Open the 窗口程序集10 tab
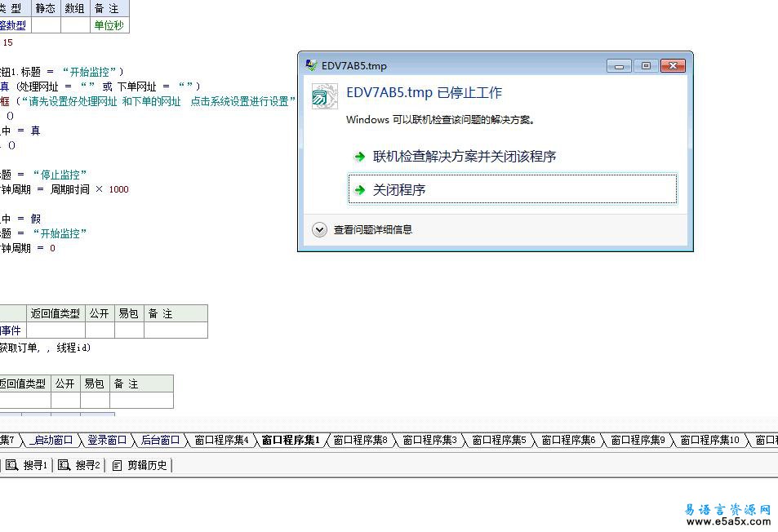Image resolution: width=778 pixels, height=532 pixels. 710,440
